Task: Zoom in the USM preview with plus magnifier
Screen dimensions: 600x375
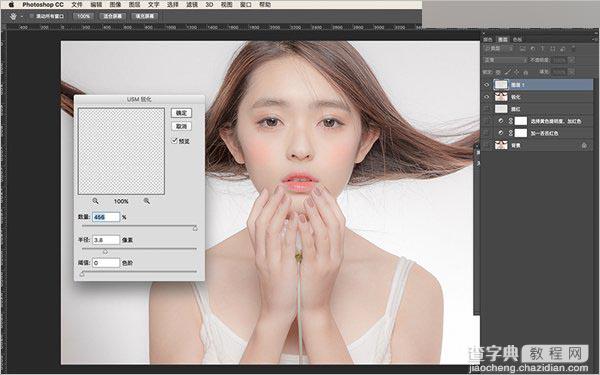Action: [147, 201]
